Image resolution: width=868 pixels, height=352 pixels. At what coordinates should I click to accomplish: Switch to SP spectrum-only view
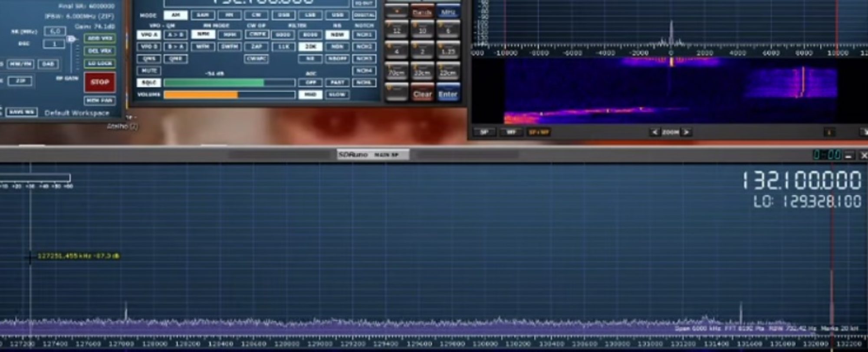point(484,132)
